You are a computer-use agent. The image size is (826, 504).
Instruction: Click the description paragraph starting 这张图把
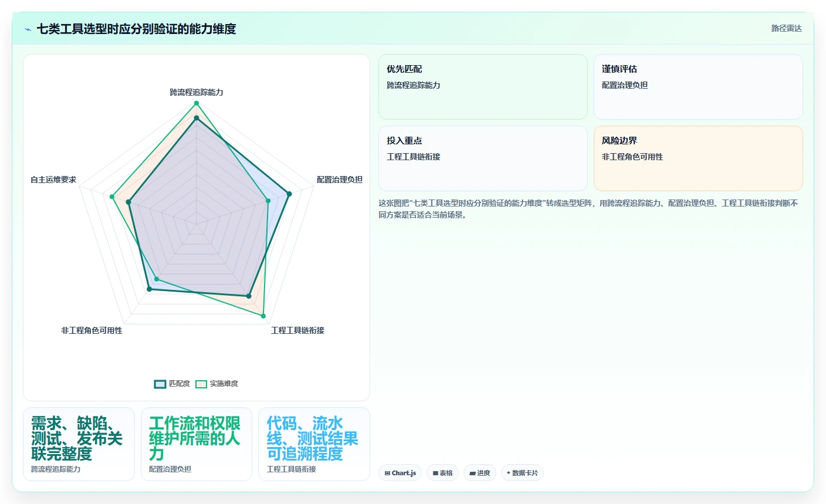588,209
